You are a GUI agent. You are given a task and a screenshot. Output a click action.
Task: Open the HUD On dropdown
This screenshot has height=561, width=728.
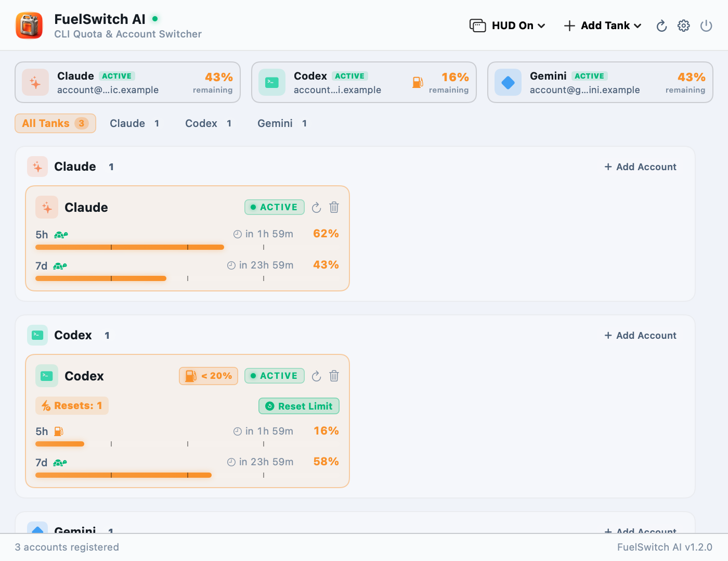click(508, 25)
